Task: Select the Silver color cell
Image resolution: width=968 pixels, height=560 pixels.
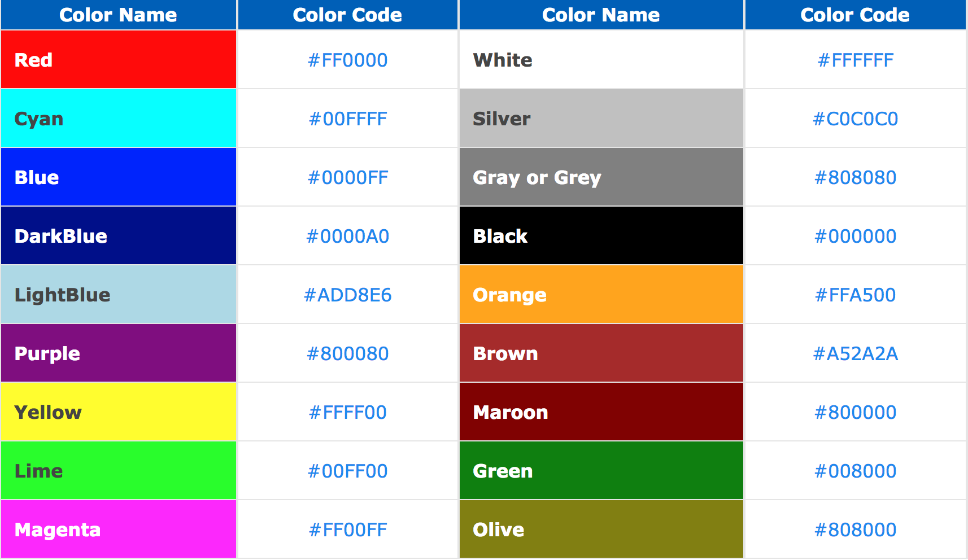Action: pos(601,119)
